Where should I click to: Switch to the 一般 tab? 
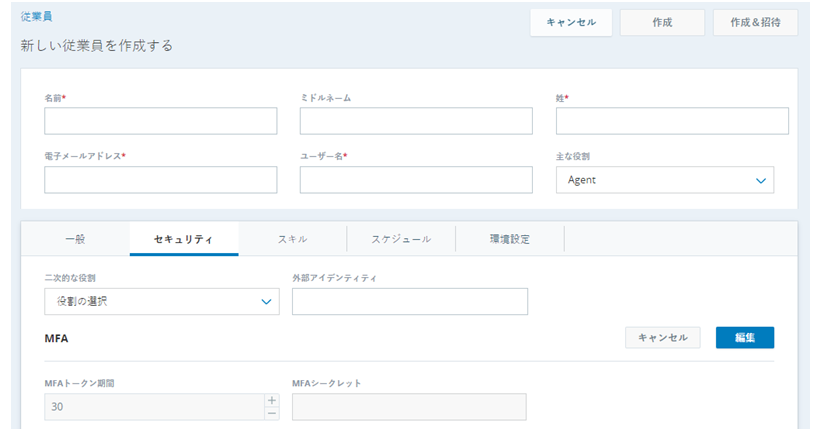tap(75, 239)
